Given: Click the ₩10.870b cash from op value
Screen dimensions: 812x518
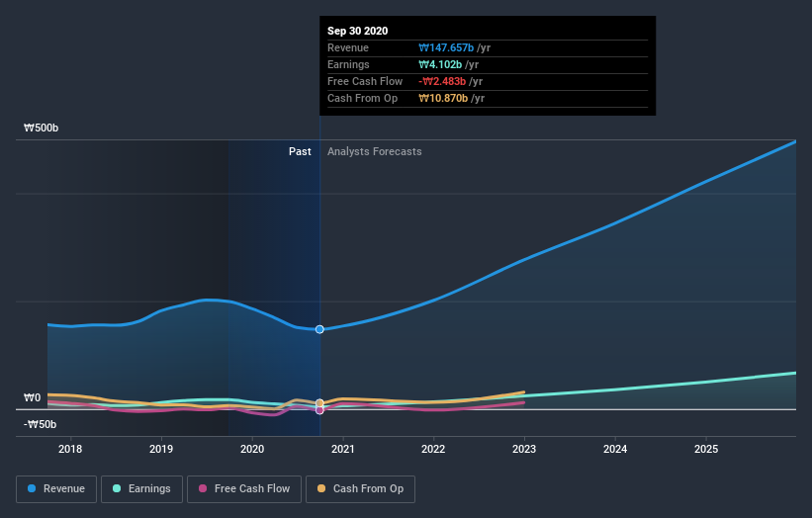Looking at the screenshot, I should (x=443, y=98).
